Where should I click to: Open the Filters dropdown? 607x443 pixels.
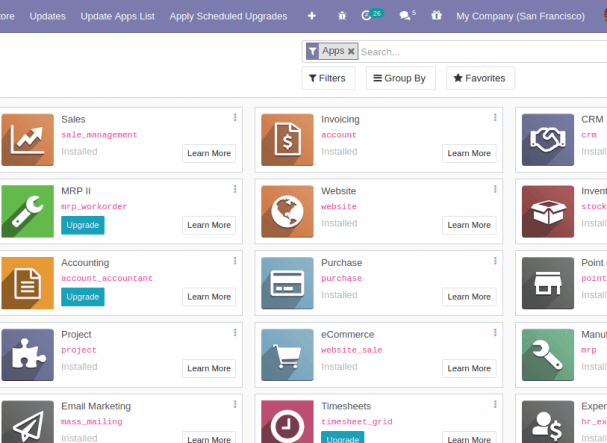pos(328,78)
